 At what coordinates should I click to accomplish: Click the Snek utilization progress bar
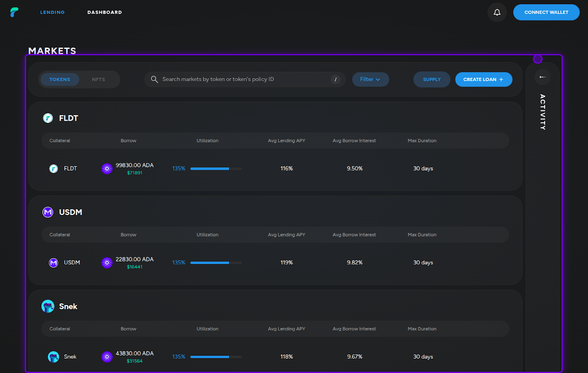point(216,357)
